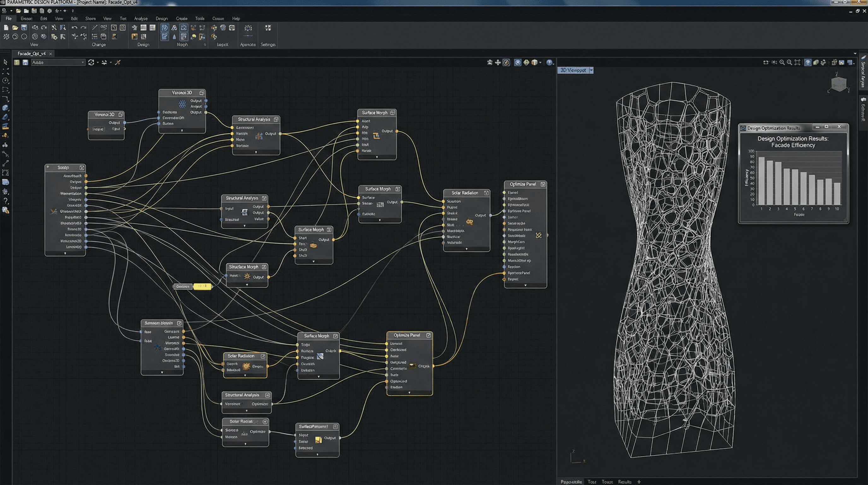Click the view cube in 3D viewport
Image resolution: width=868 pixels, height=485 pixels.
839,84
